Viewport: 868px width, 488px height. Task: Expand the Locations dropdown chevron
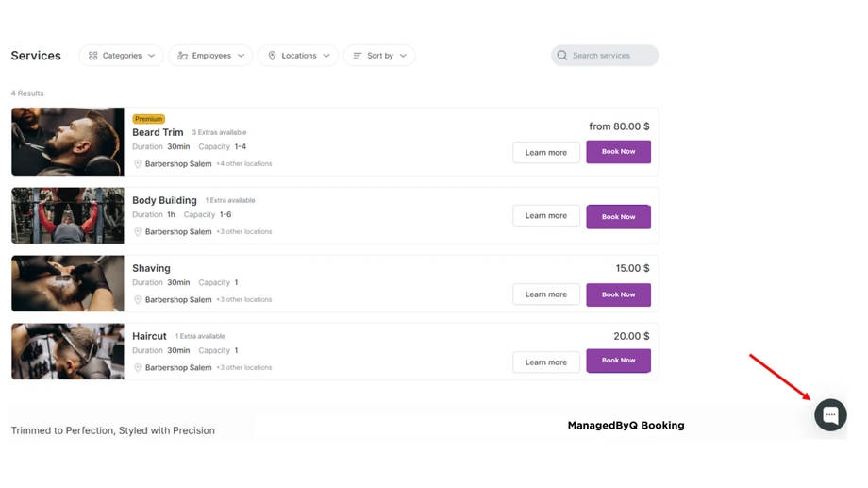click(327, 56)
